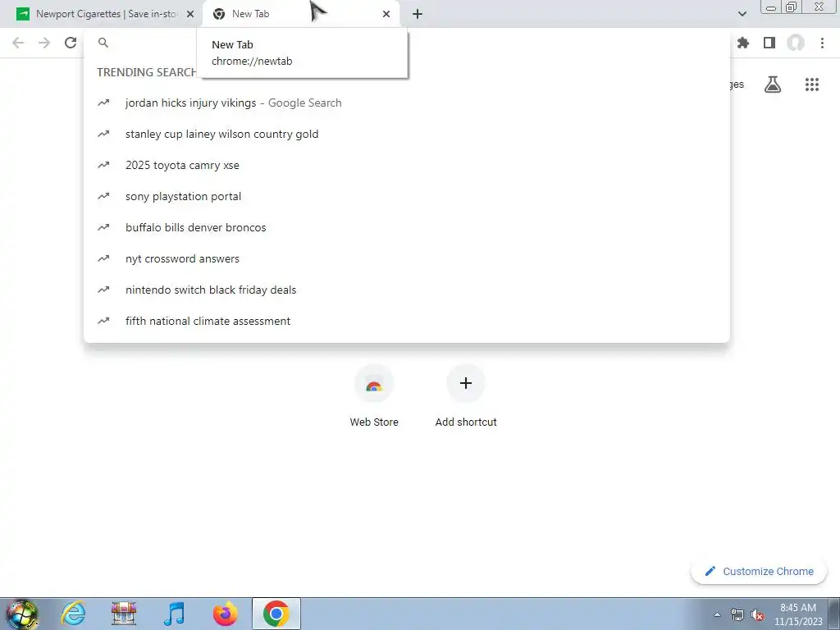This screenshot has width=840, height=630.
Task: Select fifth national climate assessment suggestion
Action: pyautogui.click(x=407, y=321)
